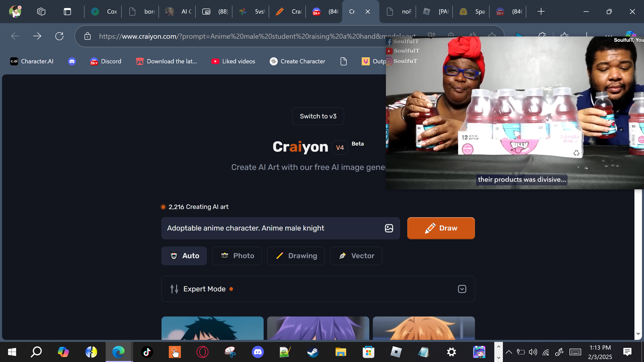Open Snipping Tool from the taskbar

point(230,352)
